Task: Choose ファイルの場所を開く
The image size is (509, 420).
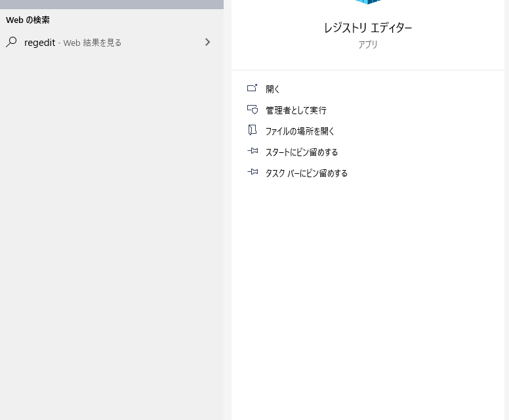Action: tap(300, 131)
